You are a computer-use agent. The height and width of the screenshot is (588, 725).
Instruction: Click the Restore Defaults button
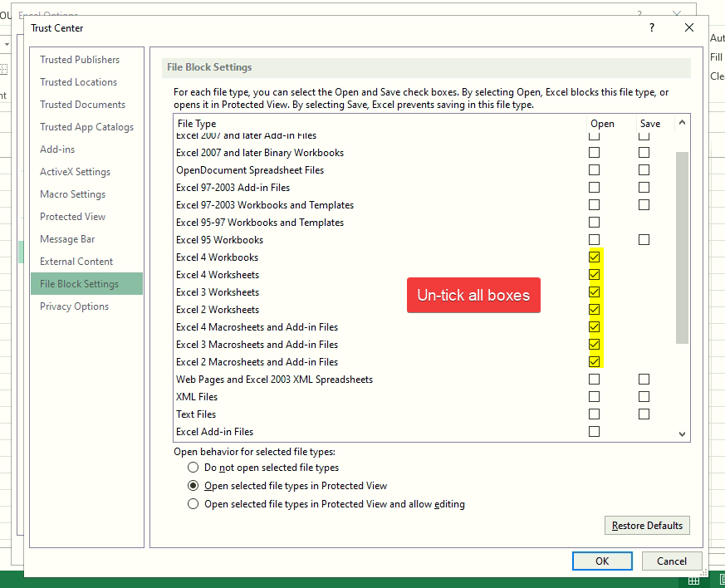point(647,526)
